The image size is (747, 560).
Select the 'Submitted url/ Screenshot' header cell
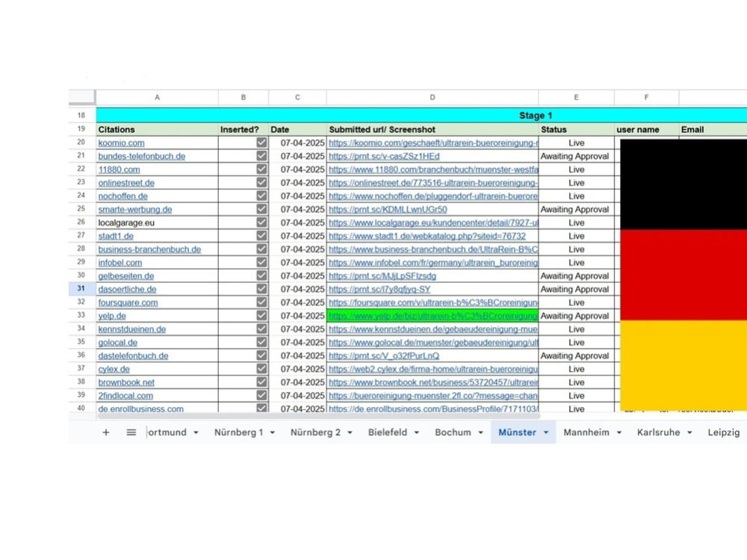[432, 129]
